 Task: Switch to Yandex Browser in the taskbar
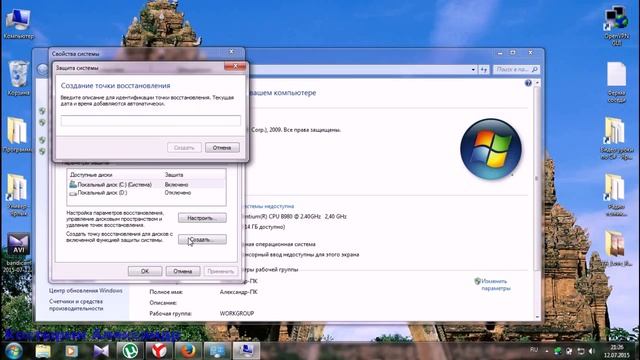coord(159,351)
